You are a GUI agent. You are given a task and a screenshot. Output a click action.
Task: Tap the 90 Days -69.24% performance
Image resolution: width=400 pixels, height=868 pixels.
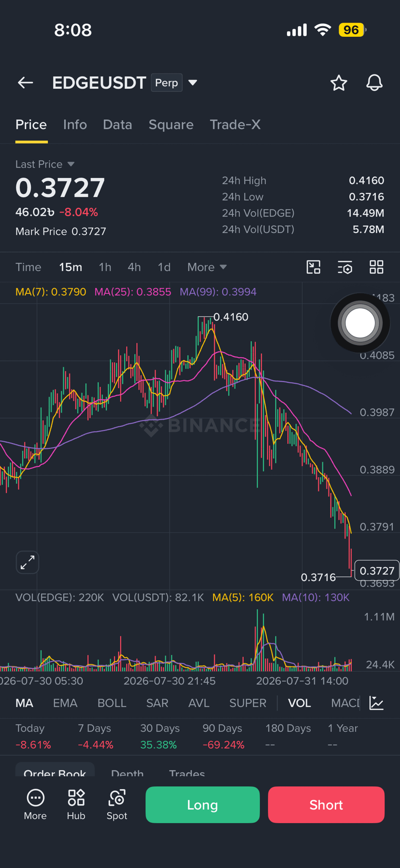[224, 737]
